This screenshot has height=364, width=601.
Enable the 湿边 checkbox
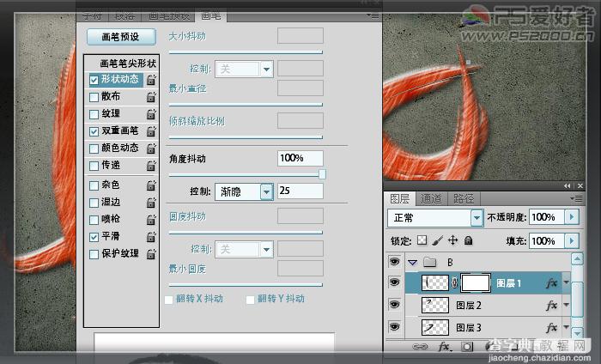click(94, 203)
